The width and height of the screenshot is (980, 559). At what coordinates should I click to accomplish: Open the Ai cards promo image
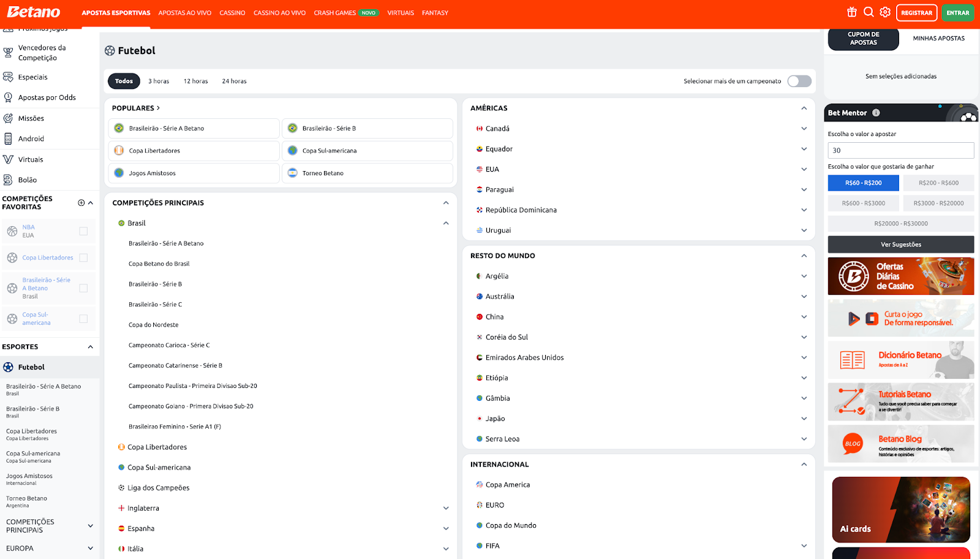(x=901, y=510)
